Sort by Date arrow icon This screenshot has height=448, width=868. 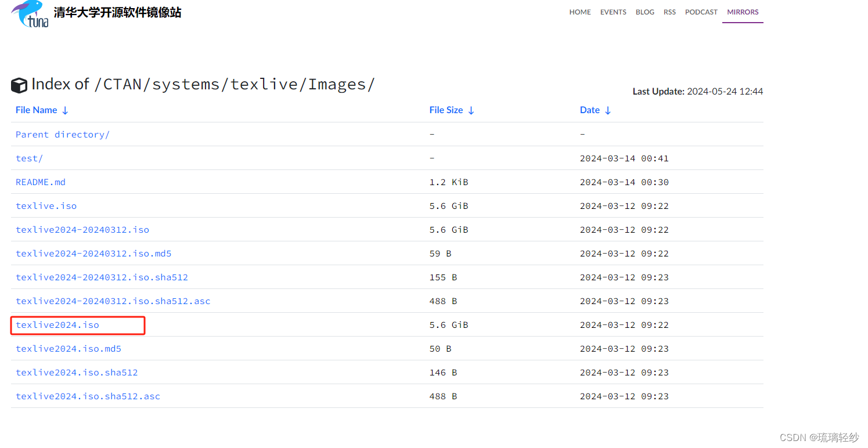(x=608, y=110)
